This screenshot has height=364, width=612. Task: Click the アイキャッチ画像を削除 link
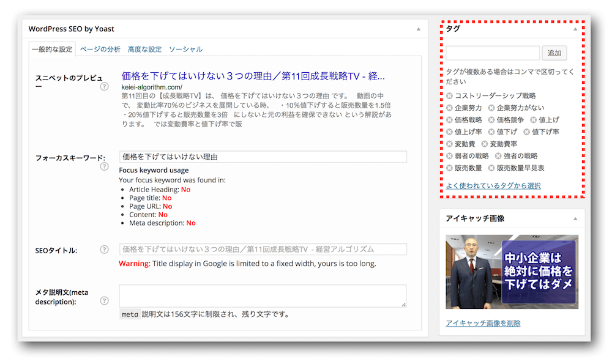coord(483,323)
